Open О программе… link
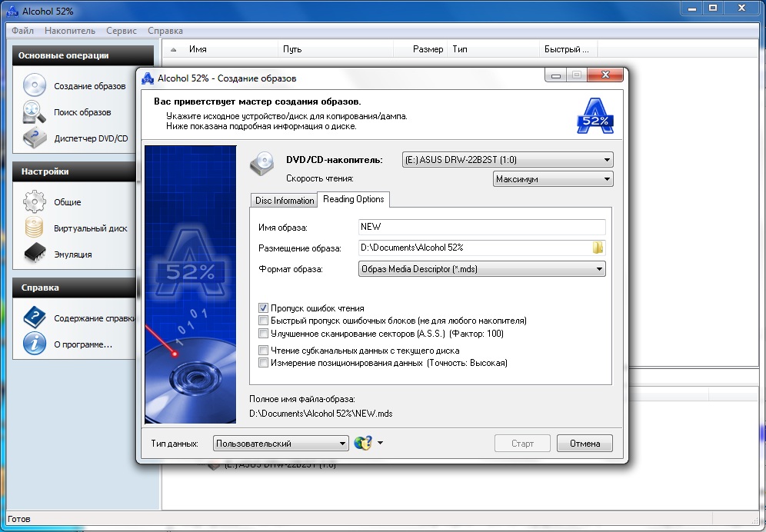The image size is (766, 532). click(x=83, y=344)
